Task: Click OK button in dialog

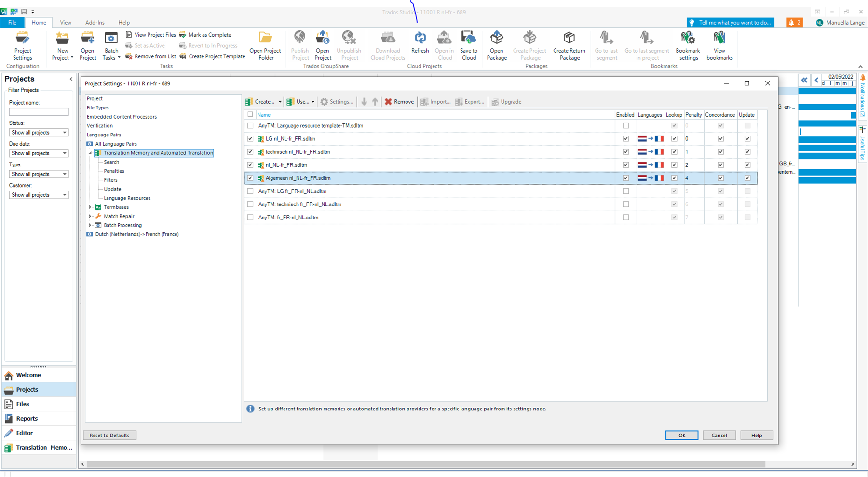Action: coord(682,435)
